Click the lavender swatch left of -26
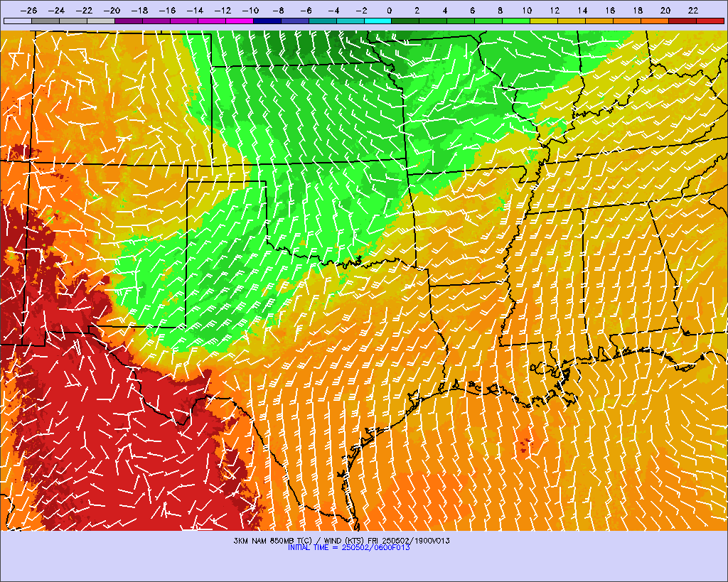The image size is (728, 582). [18, 21]
